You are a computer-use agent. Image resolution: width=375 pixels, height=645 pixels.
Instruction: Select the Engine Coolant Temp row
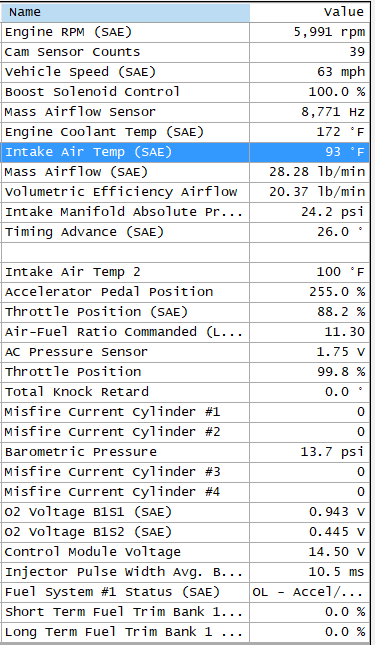(x=185, y=132)
